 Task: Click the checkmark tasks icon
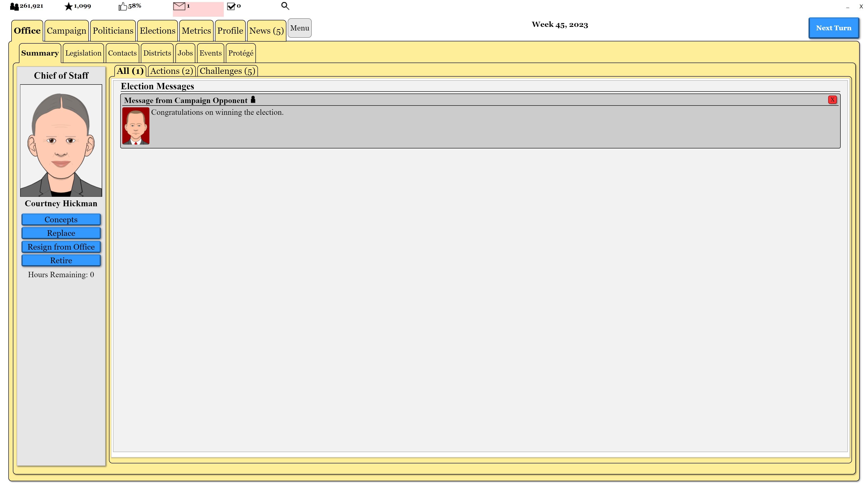pyautogui.click(x=231, y=6)
